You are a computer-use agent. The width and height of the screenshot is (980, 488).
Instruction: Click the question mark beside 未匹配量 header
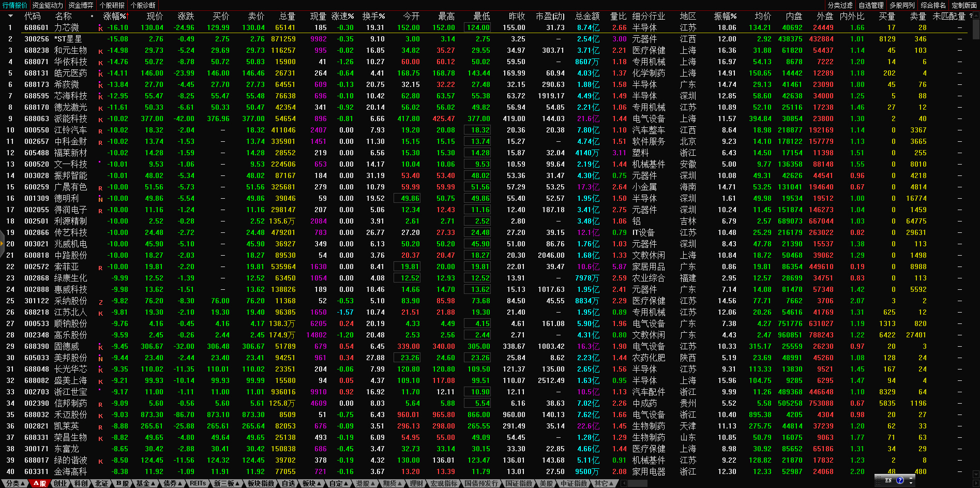click(971, 16)
